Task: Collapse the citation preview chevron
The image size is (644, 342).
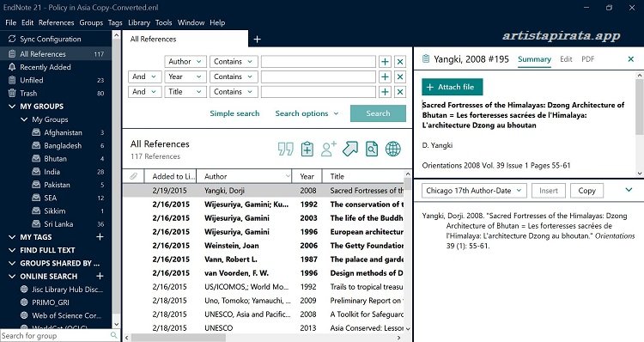Action: (x=629, y=190)
